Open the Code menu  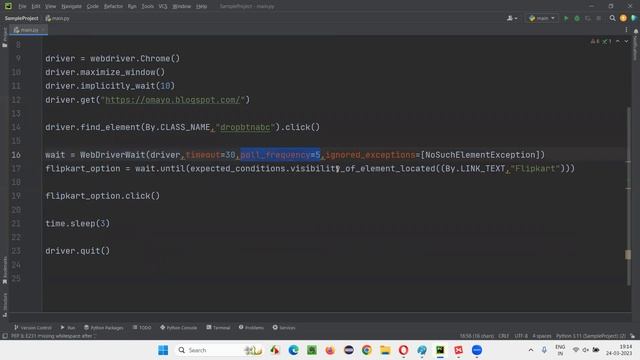(x=93, y=6)
